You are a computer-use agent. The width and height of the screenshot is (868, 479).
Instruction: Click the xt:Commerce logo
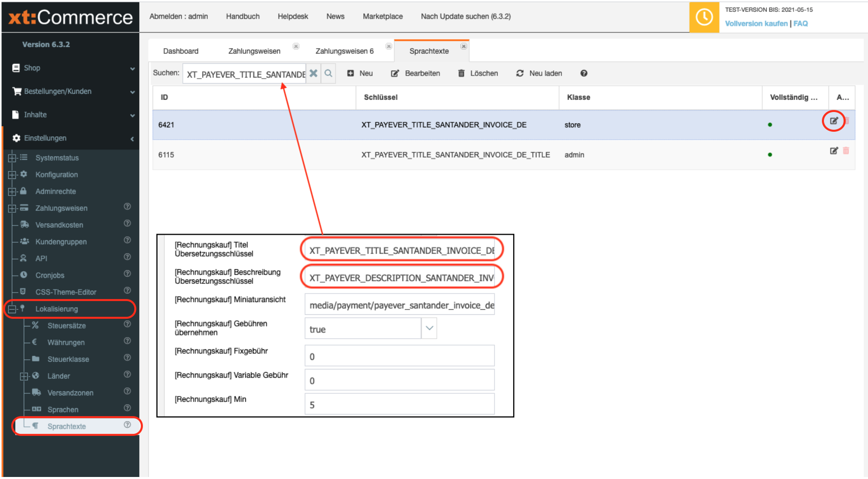point(70,17)
